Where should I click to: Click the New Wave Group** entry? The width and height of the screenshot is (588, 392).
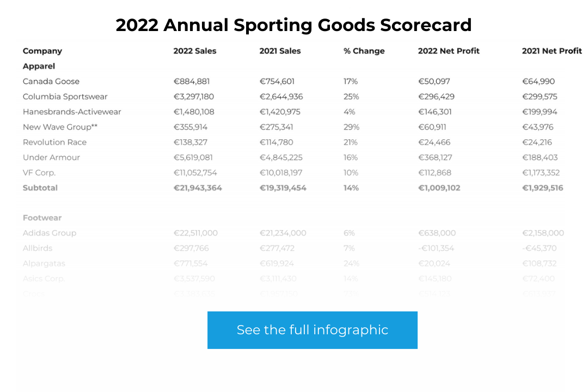pyautogui.click(x=57, y=127)
